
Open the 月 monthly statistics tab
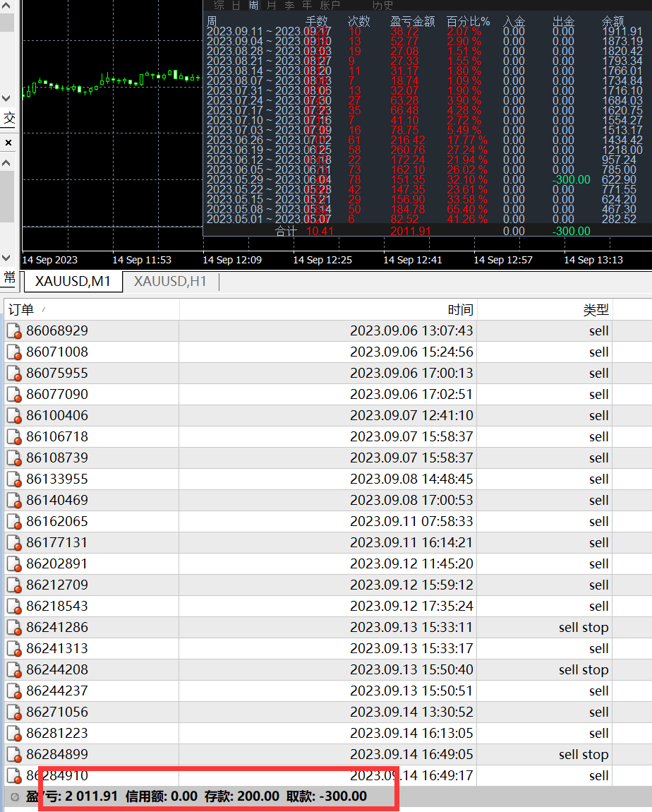click(x=272, y=5)
